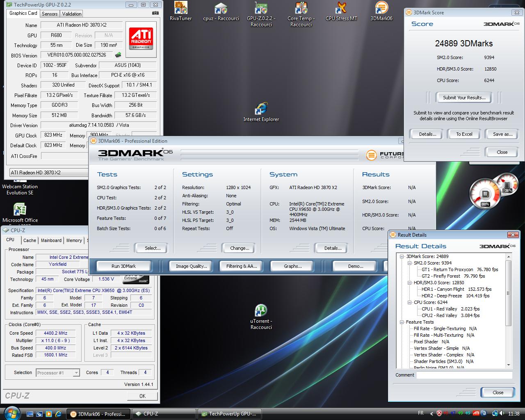Click the GPU-Z screenshot camera icon
The width and height of the screenshot is (525, 420).
point(155,13)
